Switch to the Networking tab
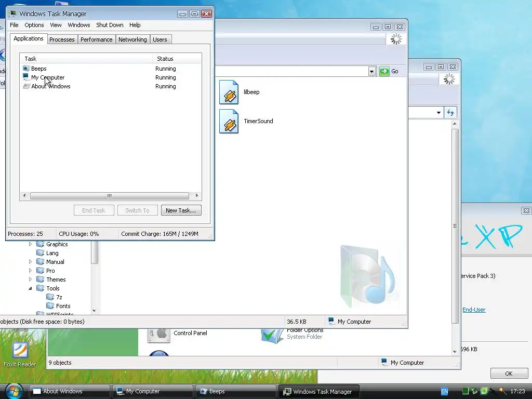 tap(132, 39)
